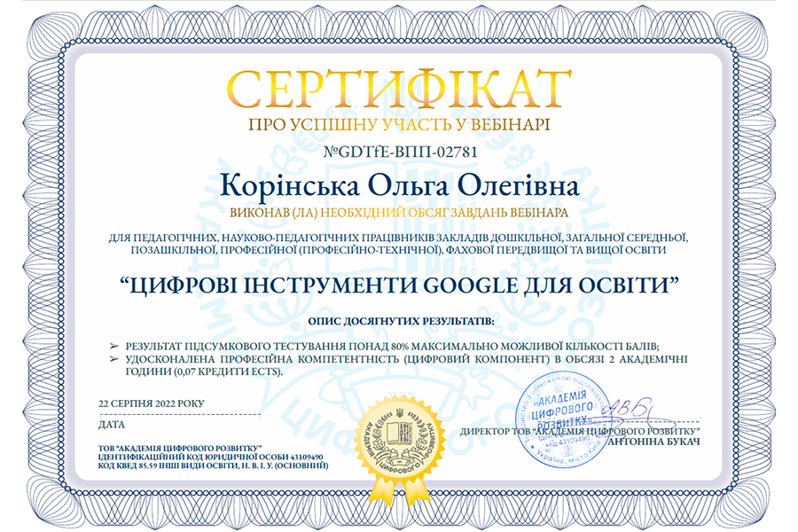Click the golden СЕРТИФІКАТ heading

399,90
